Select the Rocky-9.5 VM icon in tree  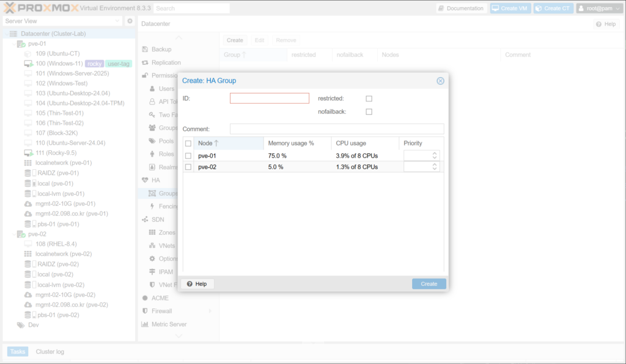pyautogui.click(x=28, y=152)
